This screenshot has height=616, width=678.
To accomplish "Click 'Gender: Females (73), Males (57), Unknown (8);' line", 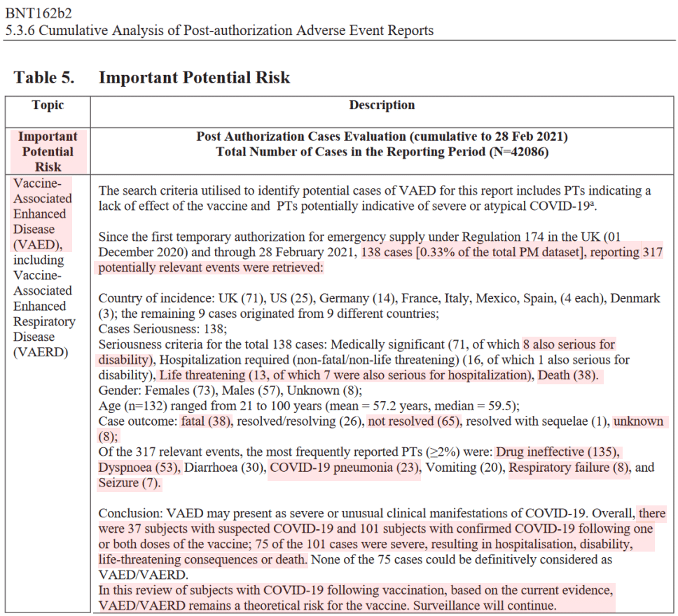I will (230, 391).
